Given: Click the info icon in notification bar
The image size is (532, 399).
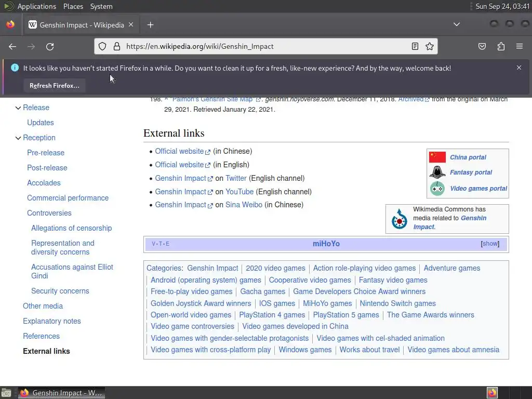Looking at the screenshot, I should point(15,68).
